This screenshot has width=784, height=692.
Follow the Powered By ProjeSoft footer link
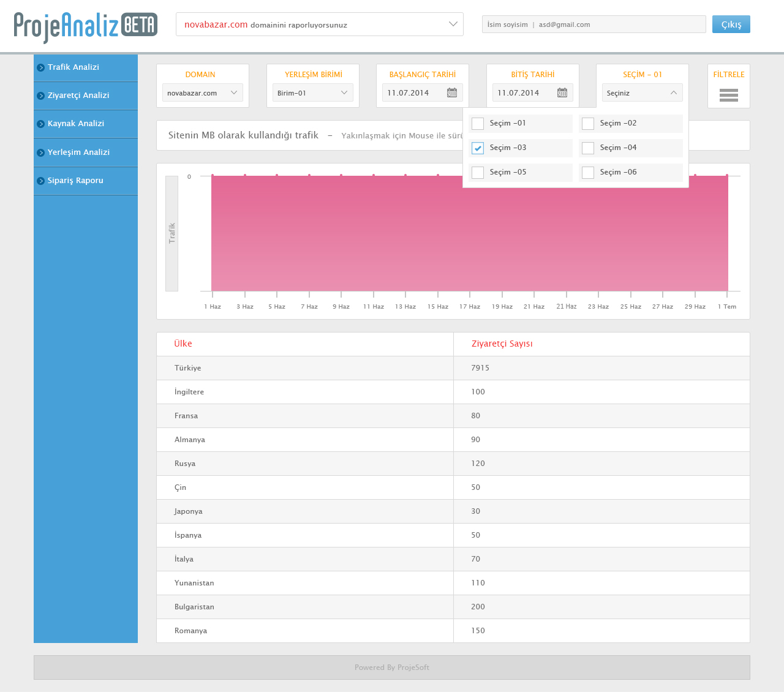[x=392, y=668]
